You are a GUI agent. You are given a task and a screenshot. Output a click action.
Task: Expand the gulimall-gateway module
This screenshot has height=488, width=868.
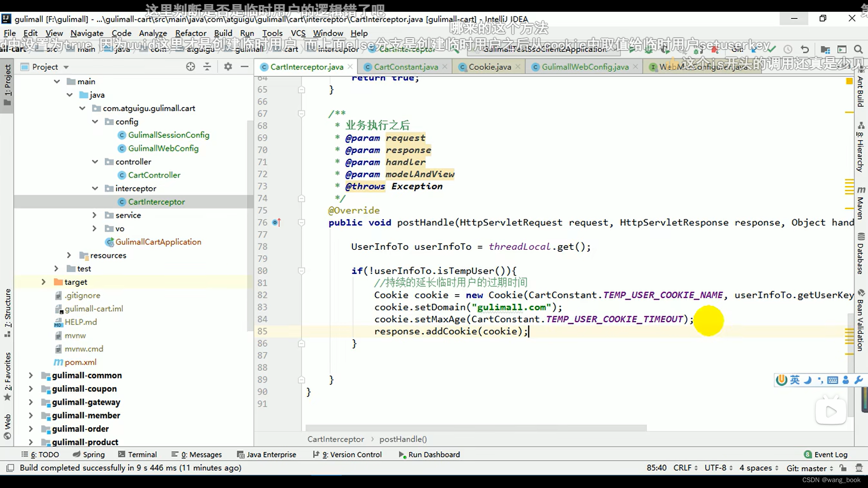pos(31,402)
